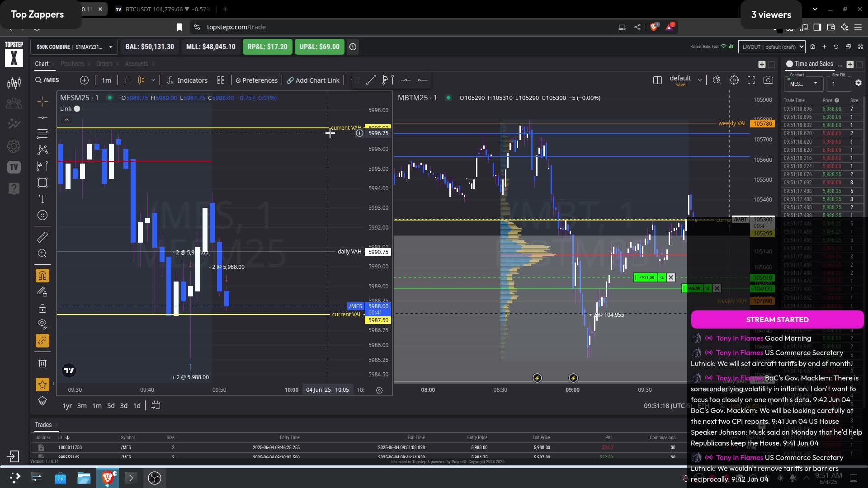The width and height of the screenshot is (868, 488).
Task: Click the trash remove drawings icon
Action: click(x=42, y=363)
